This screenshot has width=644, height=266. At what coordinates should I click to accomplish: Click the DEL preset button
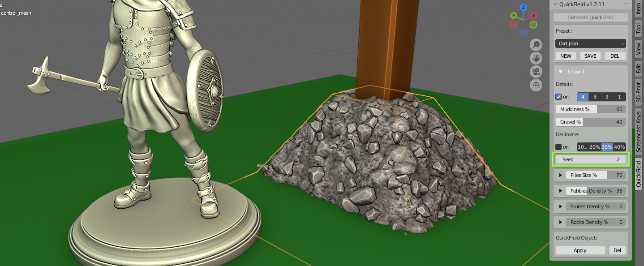[x=615, y=56]
